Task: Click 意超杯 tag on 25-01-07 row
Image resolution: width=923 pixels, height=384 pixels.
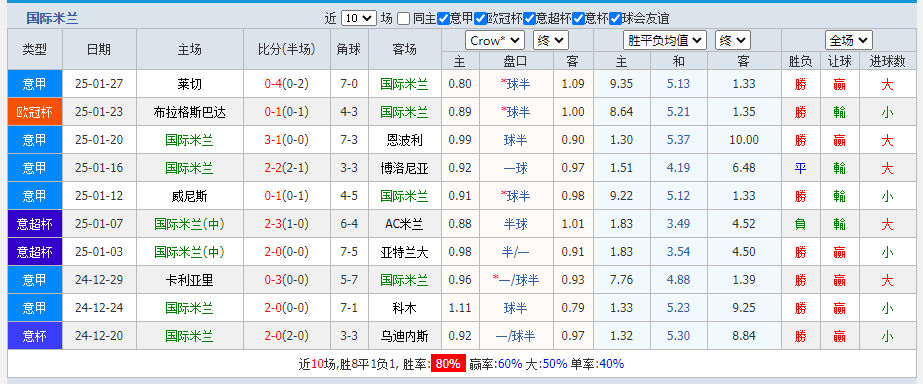Action: coord(35,224)
